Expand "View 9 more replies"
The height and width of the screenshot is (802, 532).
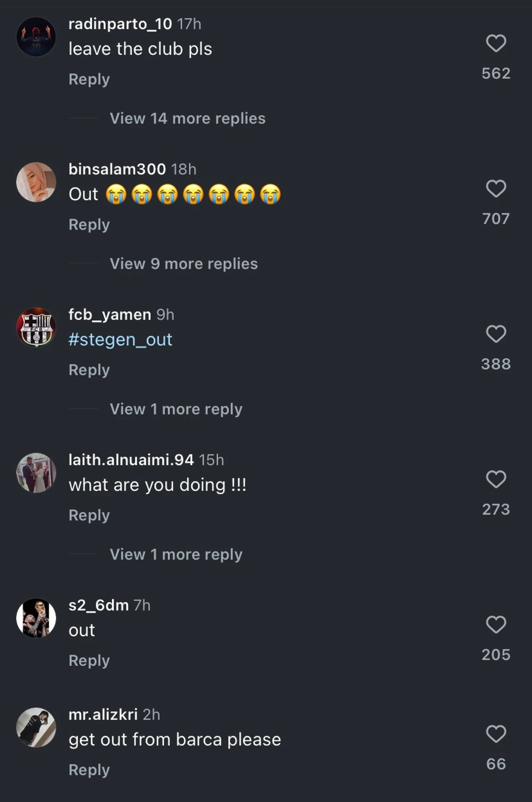[184, 264]
